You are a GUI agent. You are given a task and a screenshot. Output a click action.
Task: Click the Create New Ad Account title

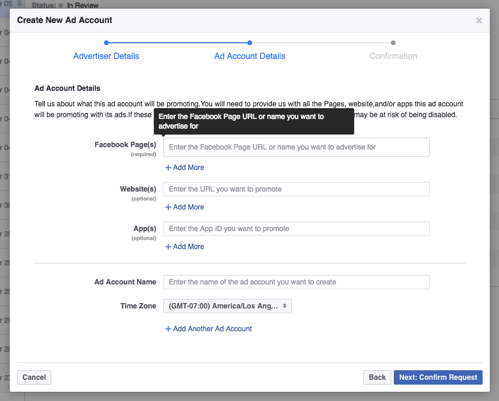coord(65,20)
